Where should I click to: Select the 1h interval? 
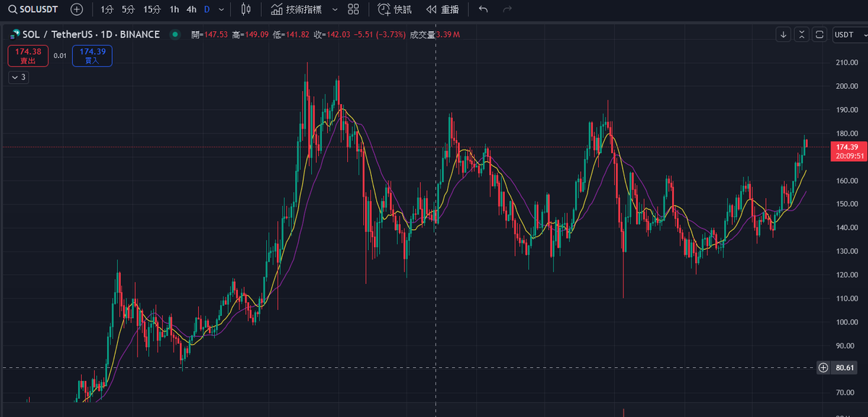click(x=174, y=9)
